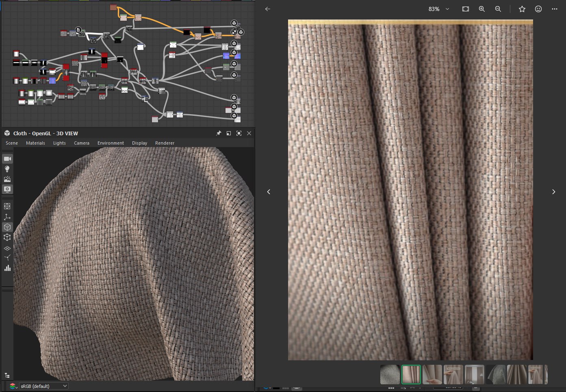Float the 3D VIEW panel with restore icon
The height and width of the screenshot is (392, 566).
[229, 133]
